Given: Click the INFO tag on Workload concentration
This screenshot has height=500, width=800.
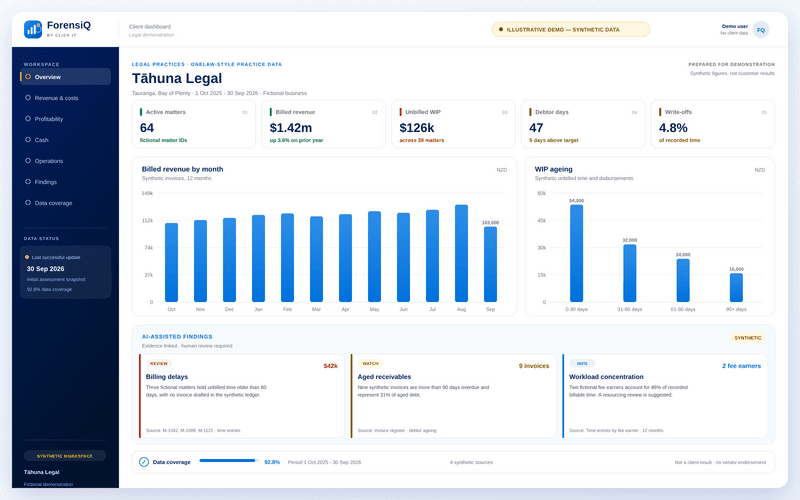Looking at the screenshot, I should (582, 364).
